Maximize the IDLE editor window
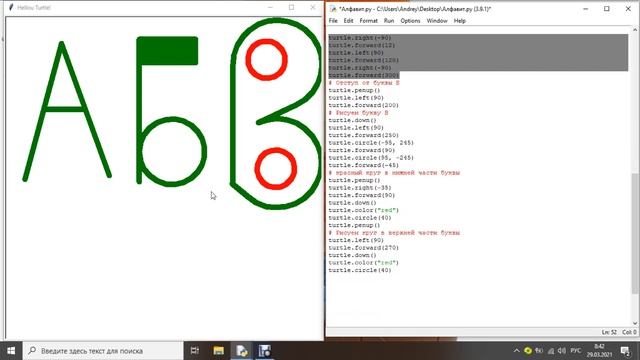The height and width of the screenshot is (360, 640). point(607,9)
